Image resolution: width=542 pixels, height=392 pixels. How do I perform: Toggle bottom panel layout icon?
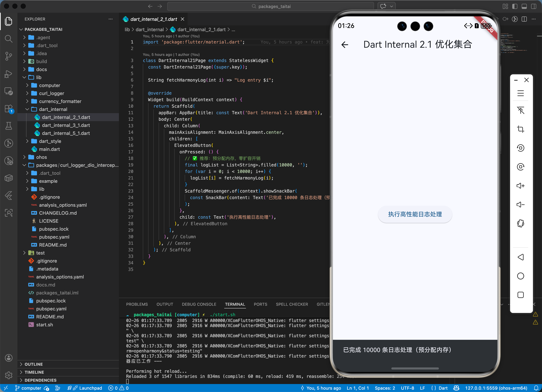coord(524,7)
